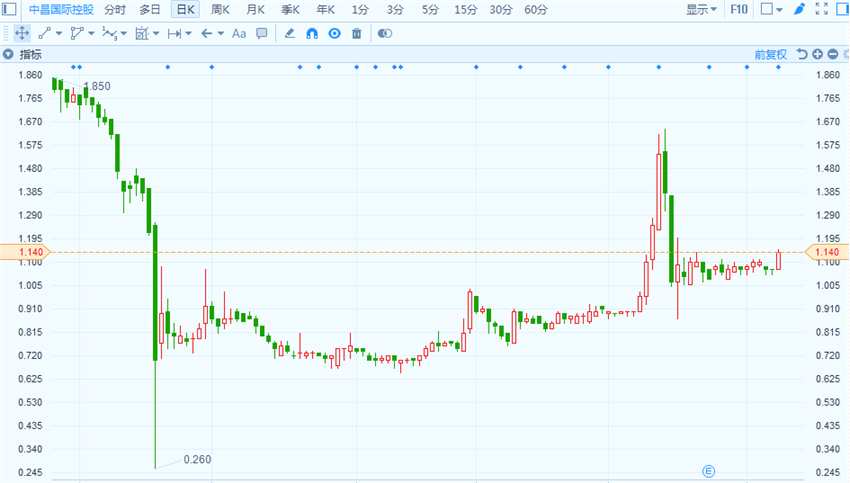The image size is (850, 483).
Task: Click the undo/reset zoom arrow icon
Action: pos(802,54)
